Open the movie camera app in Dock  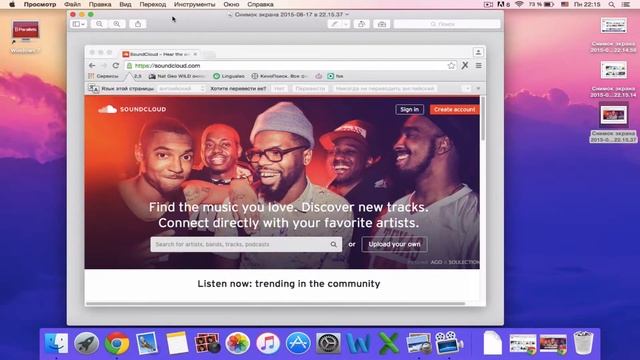tap(449, 342)
